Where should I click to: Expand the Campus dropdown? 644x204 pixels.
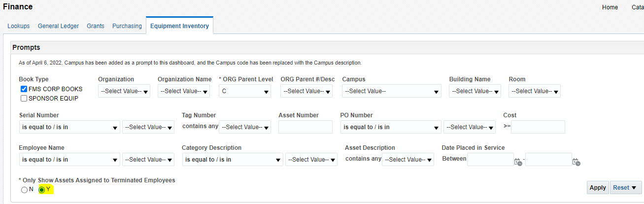(x=392, y=91)
